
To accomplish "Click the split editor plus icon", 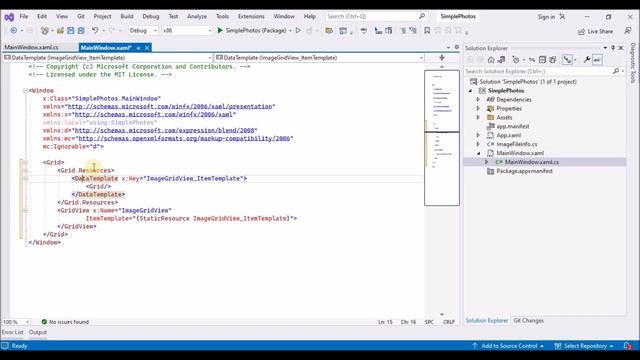I will click(442, 58).
